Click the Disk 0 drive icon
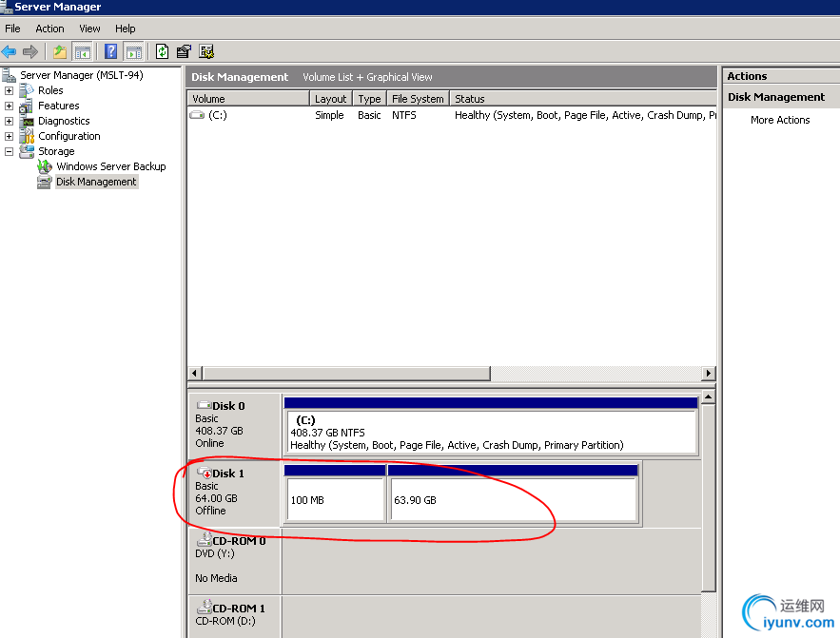This screenshot has width=840, height=638. (x=205, y=405)
